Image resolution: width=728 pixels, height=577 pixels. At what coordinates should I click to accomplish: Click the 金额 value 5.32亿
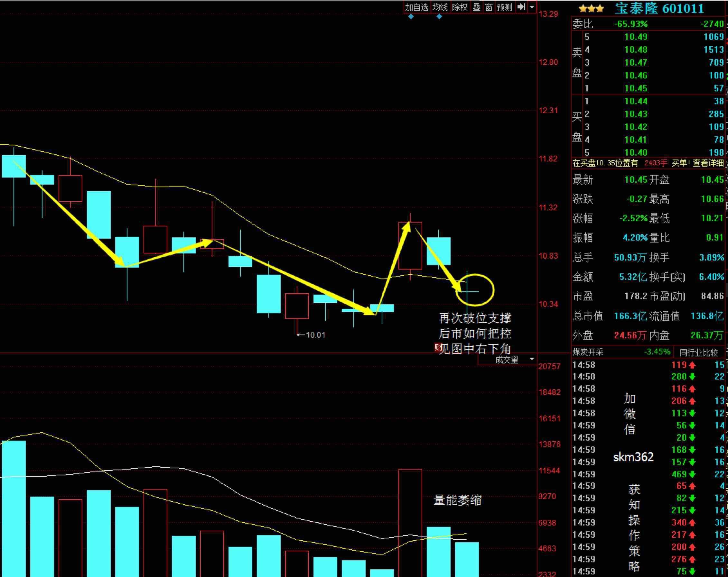[633, 277]
